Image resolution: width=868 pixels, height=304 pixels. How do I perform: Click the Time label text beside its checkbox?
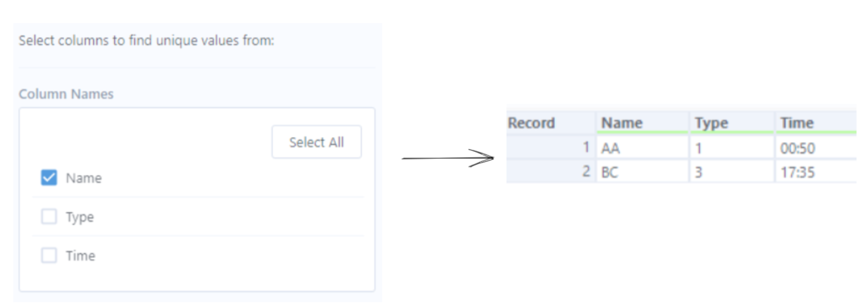point(80,256)
